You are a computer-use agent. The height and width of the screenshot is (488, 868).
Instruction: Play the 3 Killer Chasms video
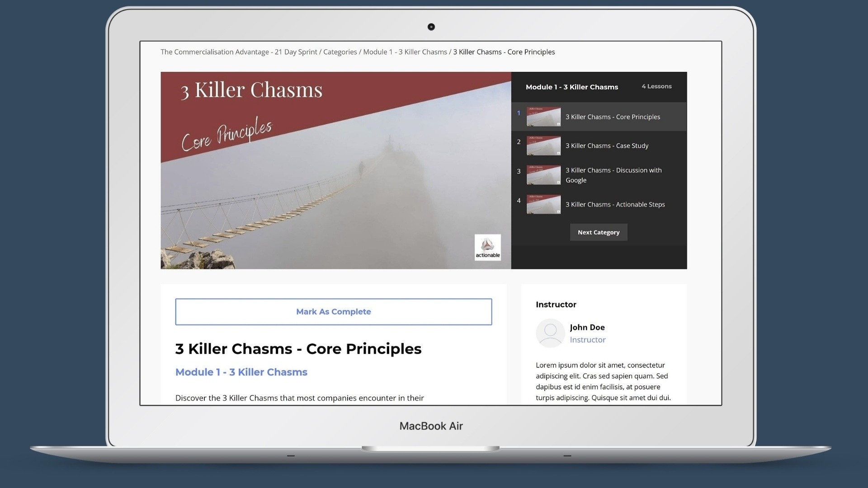coord(335,170)
